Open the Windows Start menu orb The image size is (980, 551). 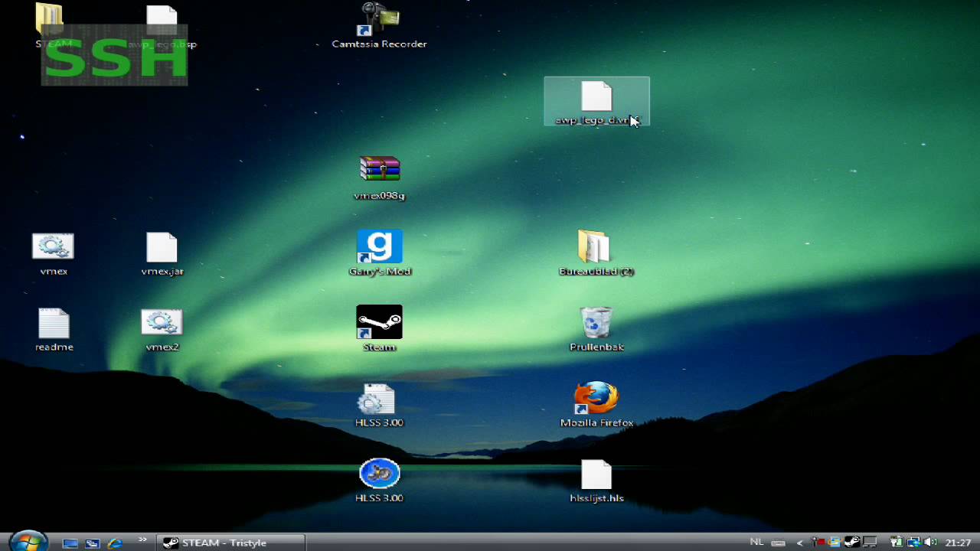[28, 541]
